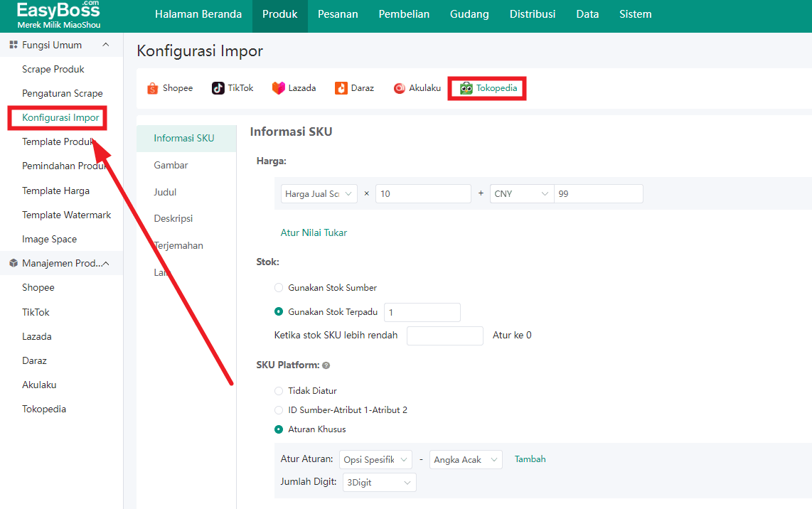Click the Daraz platform icon
Image resolution: width=812 pixels, height=509 pixels.
341,88
